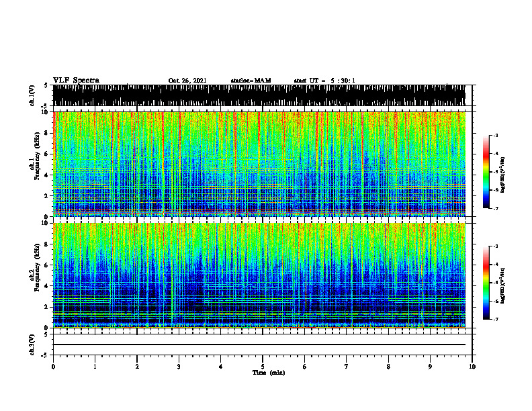Click the "1" tick on the time axis
The height and width of the screenshot is (411, 532).
click(x=95, y=367)
